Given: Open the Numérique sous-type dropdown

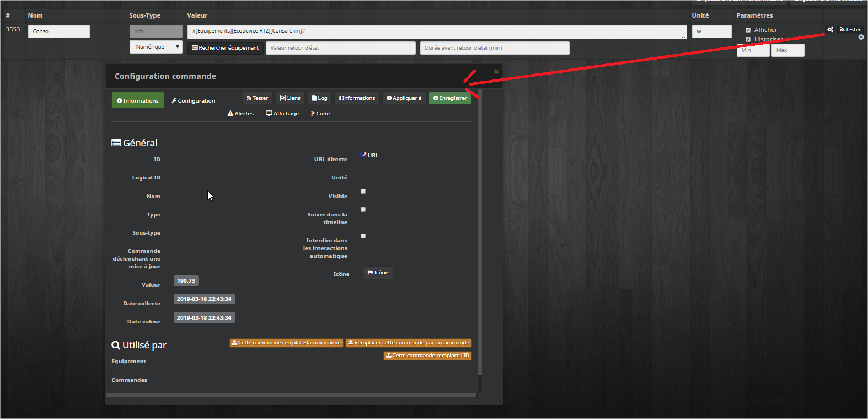Looking at the screenshot, I should point(156,47).
